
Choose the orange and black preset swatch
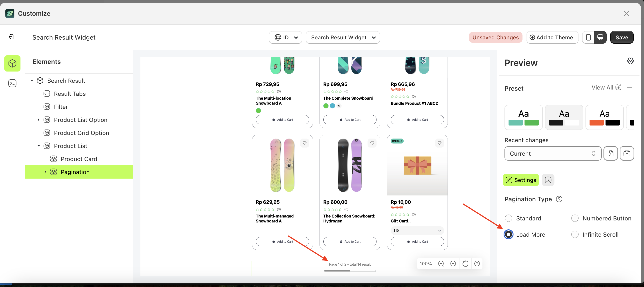(604, 117)
